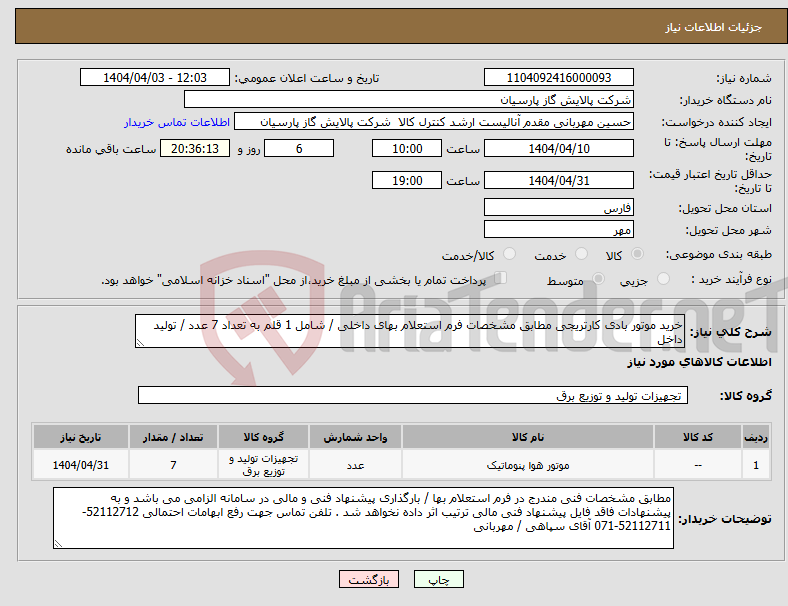788x606 pixels.
Task: Select the کالا/خدمت radio button
Action: click(510, 254)
